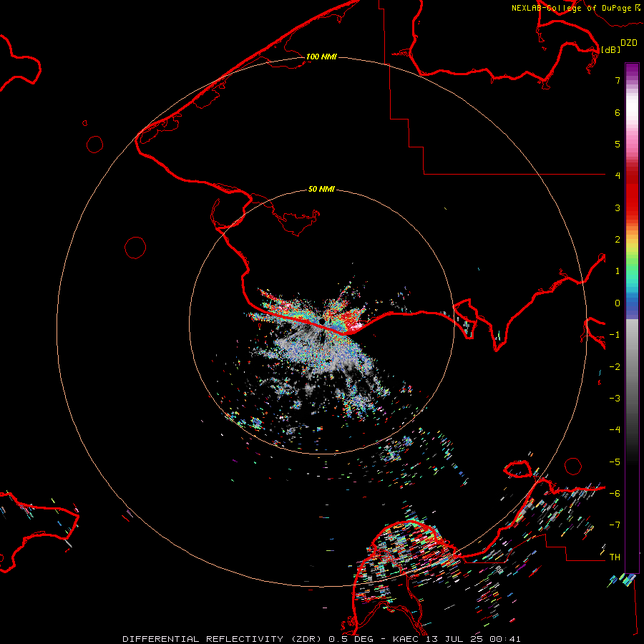Click the -5 value on the scale
Image resolution: width=644 pixels, height=644 pixels.
615,462
